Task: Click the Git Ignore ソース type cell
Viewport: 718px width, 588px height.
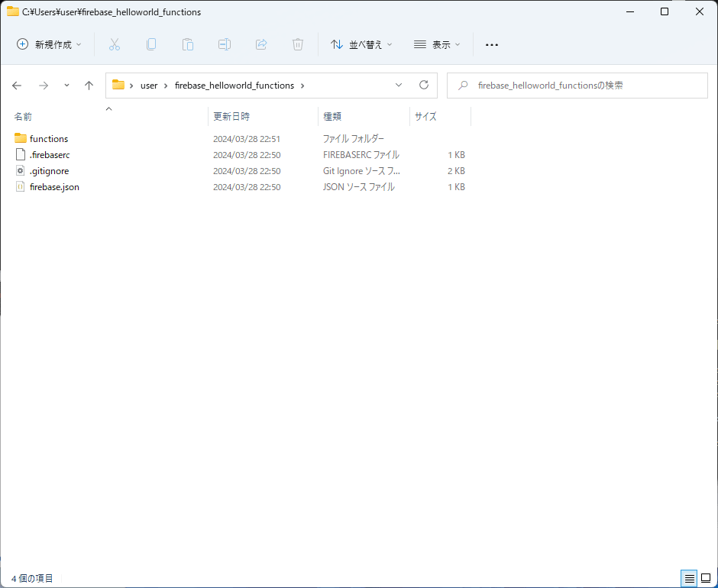Action: [361, 171]
